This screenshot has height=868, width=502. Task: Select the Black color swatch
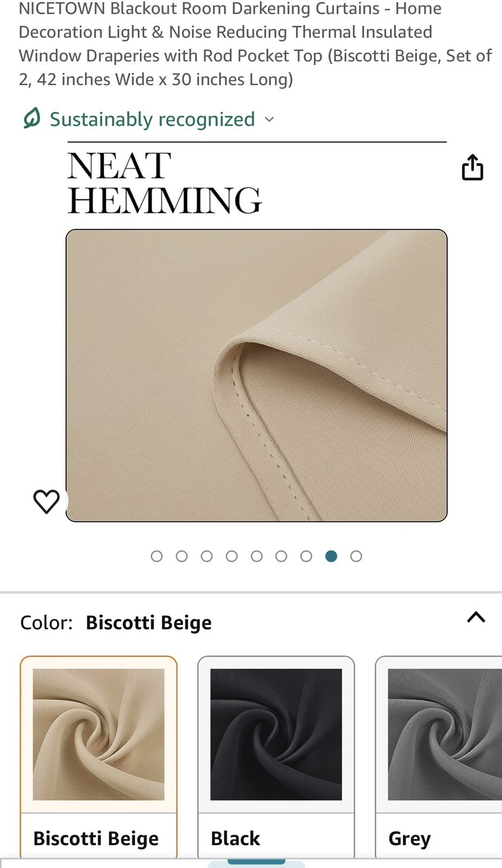(276, 757)
